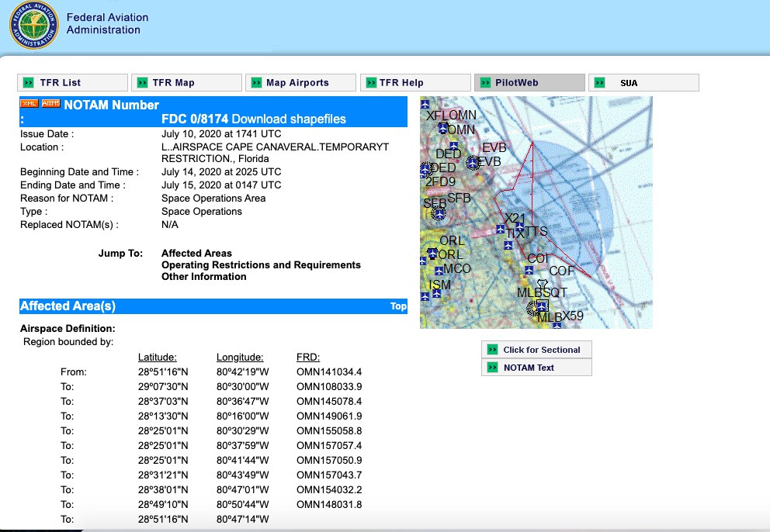The image size is (770, 532).
Task: Click FRD value OMN157050.9
Action: pos(329,461)
